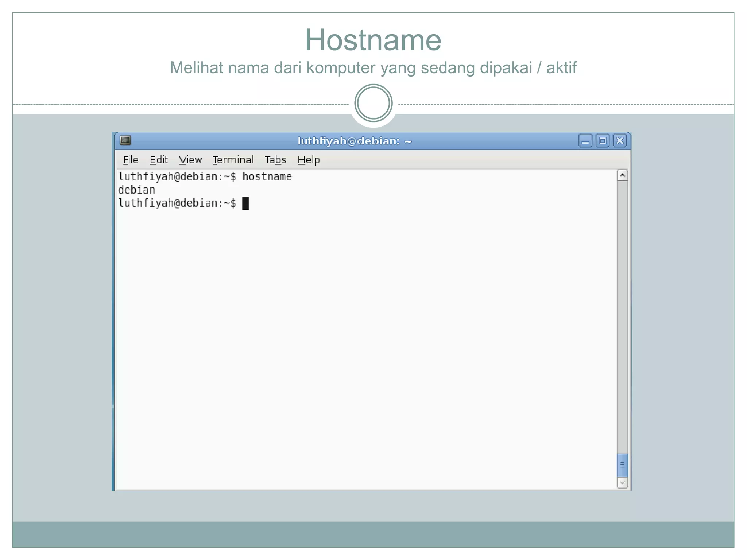This screenshot has height=560, width=747.
Task: Click the scrollbar up arrow
Action: tap(623, 175)
